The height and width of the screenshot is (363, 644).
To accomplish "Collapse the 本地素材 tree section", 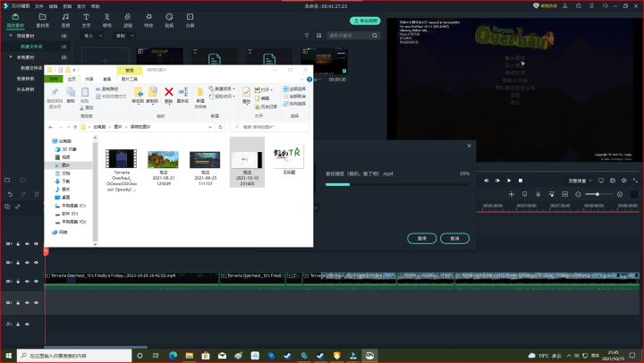I will 11,57.
